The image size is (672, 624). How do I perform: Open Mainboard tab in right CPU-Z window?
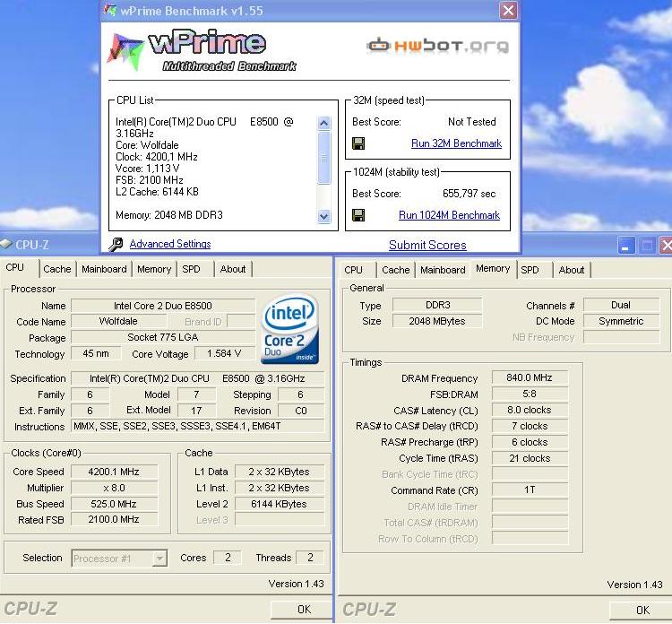[443, 270]
